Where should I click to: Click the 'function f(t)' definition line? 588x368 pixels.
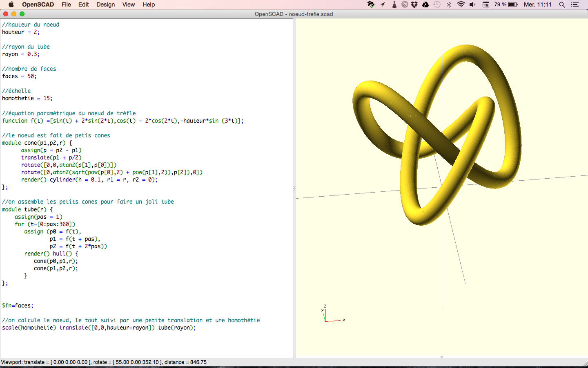(x=122, y=121)
